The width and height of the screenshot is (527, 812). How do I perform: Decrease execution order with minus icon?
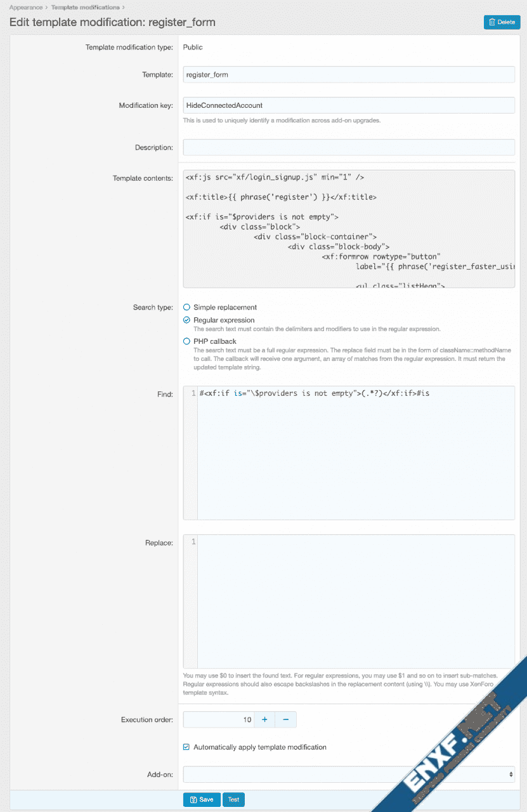click(285, 719)
